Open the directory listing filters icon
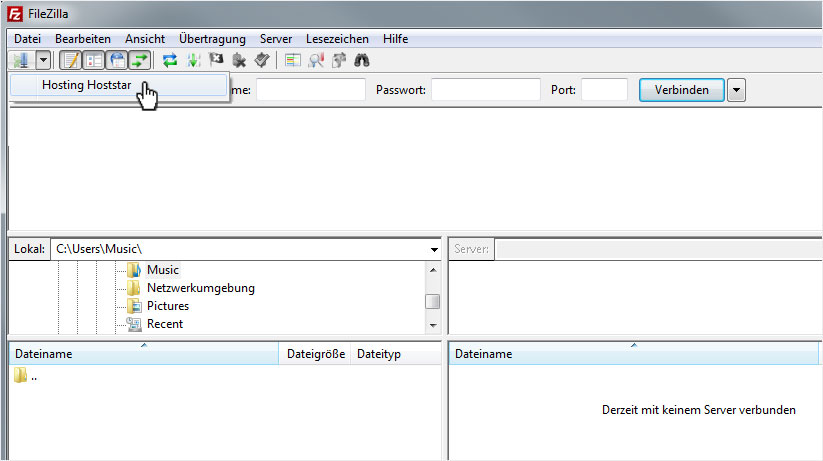 [x=292, y=60]
